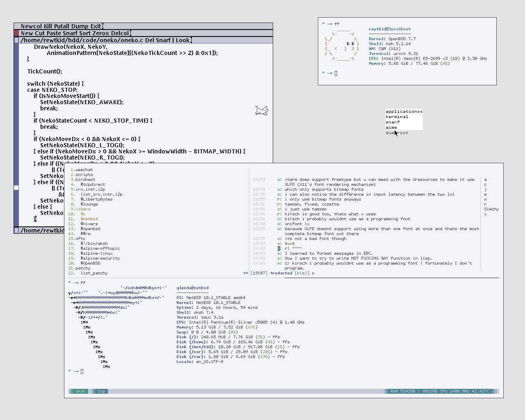
Task: Open the list_patchy buffer
Action: pos(94,273)
